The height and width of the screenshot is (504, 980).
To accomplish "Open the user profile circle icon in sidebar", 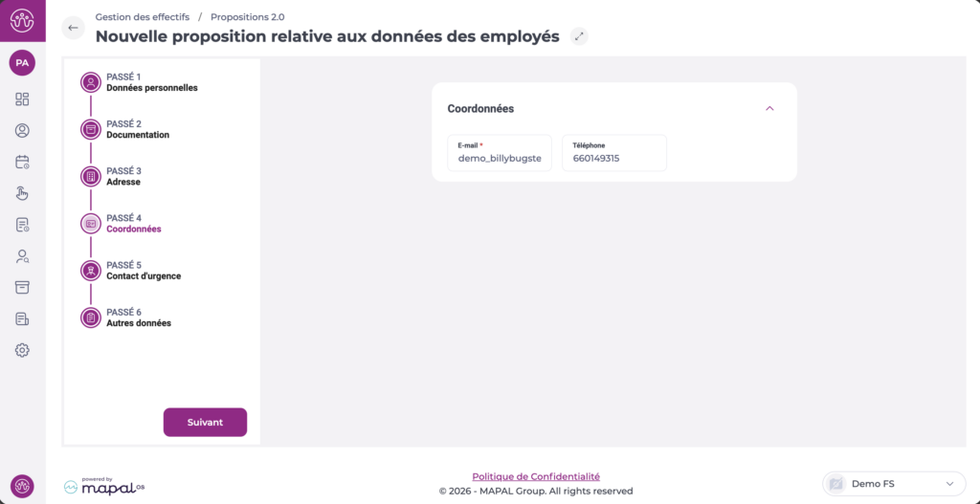I will [22, 131].
